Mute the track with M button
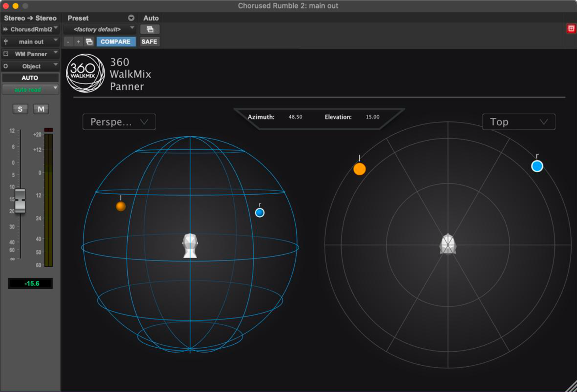577x392 pixels. [41, 109]
